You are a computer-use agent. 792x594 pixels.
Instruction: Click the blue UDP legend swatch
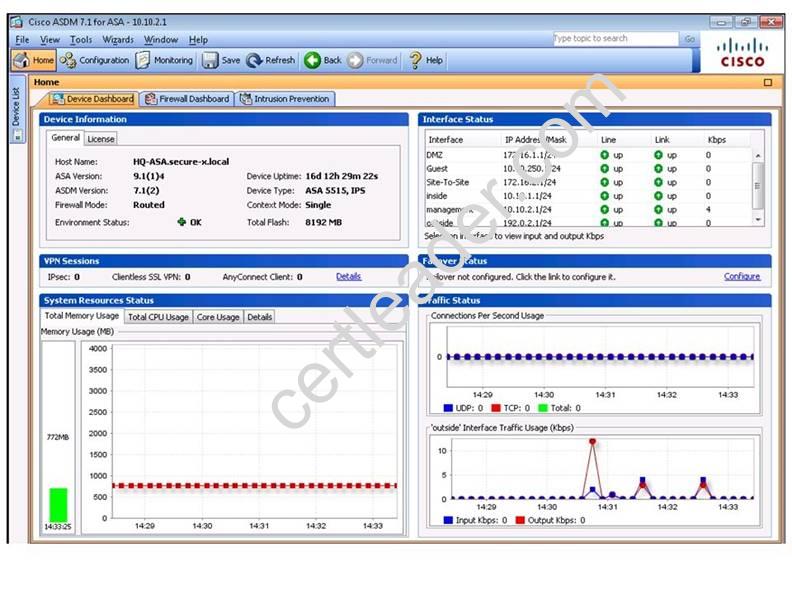click(448, 408)
